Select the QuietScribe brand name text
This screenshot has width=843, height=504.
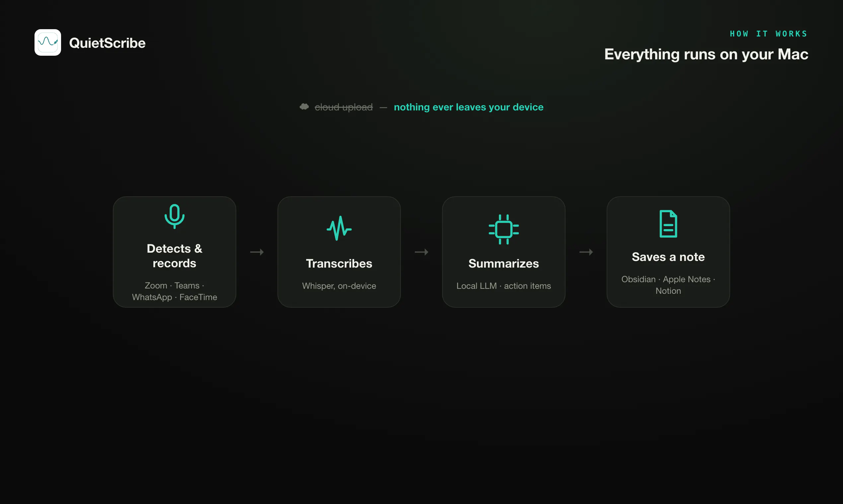click(x=107, y=43)
